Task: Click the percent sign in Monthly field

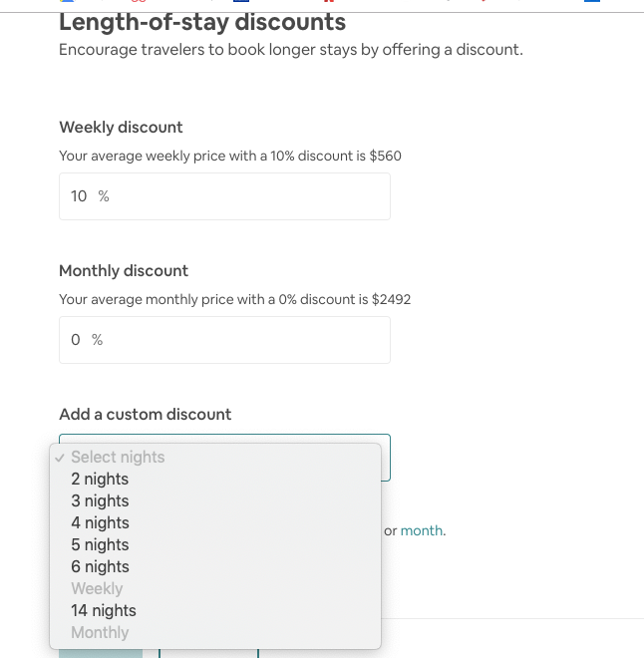Action: point(97,340)
